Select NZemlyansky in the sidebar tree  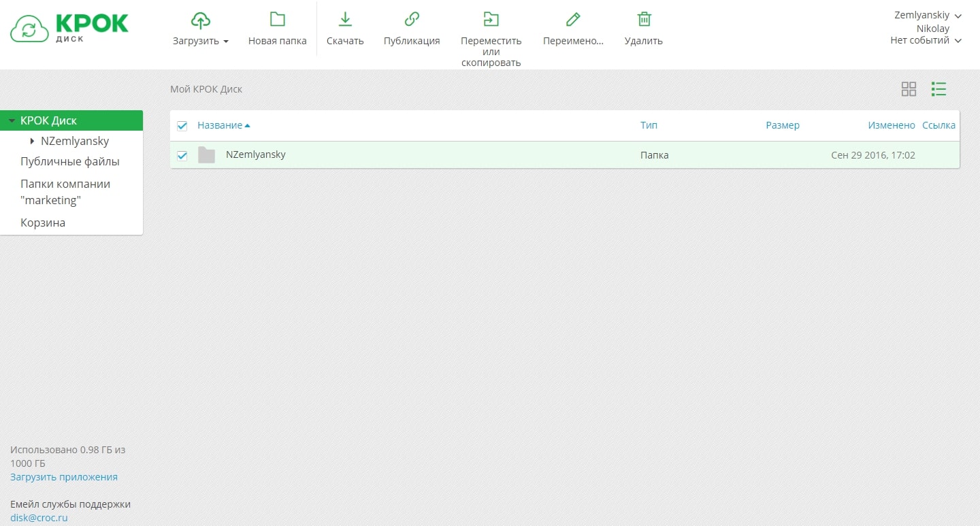(x=75, y=141)
